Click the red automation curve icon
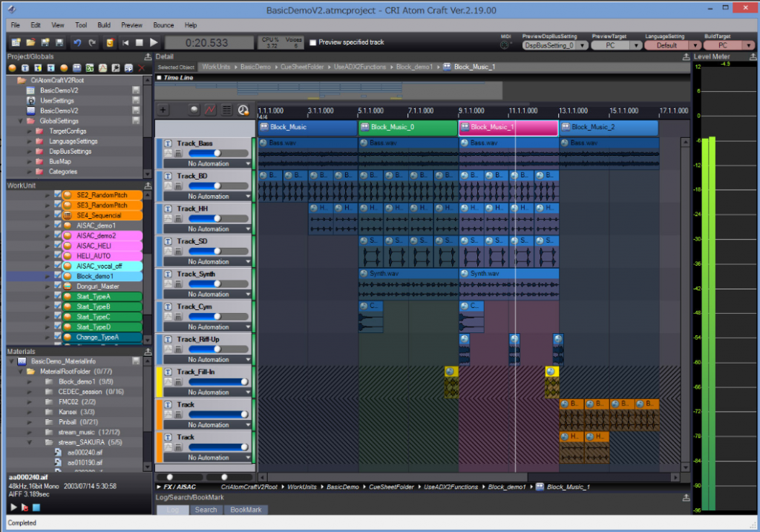The image size is (760, 532). (x=210, y=110)
